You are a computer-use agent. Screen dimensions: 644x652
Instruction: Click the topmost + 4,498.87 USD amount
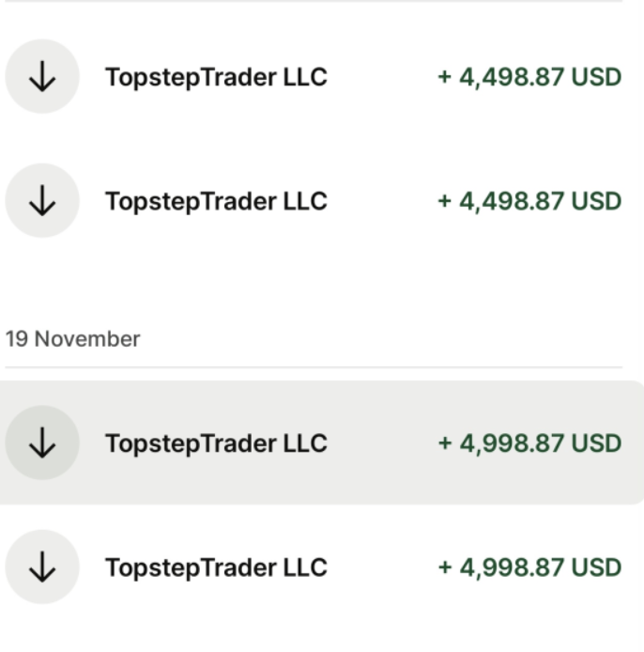(x=529, y=77)
